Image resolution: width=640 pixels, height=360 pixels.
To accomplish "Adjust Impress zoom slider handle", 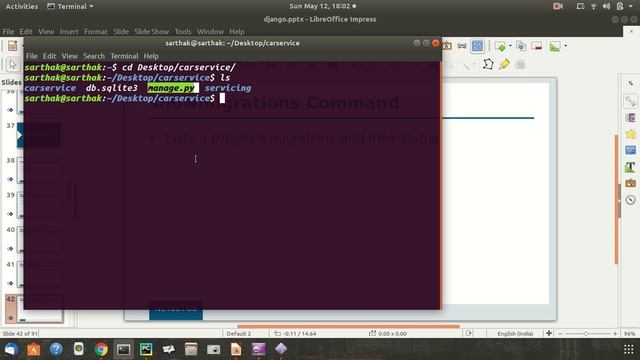I will (x=586, y=333).
